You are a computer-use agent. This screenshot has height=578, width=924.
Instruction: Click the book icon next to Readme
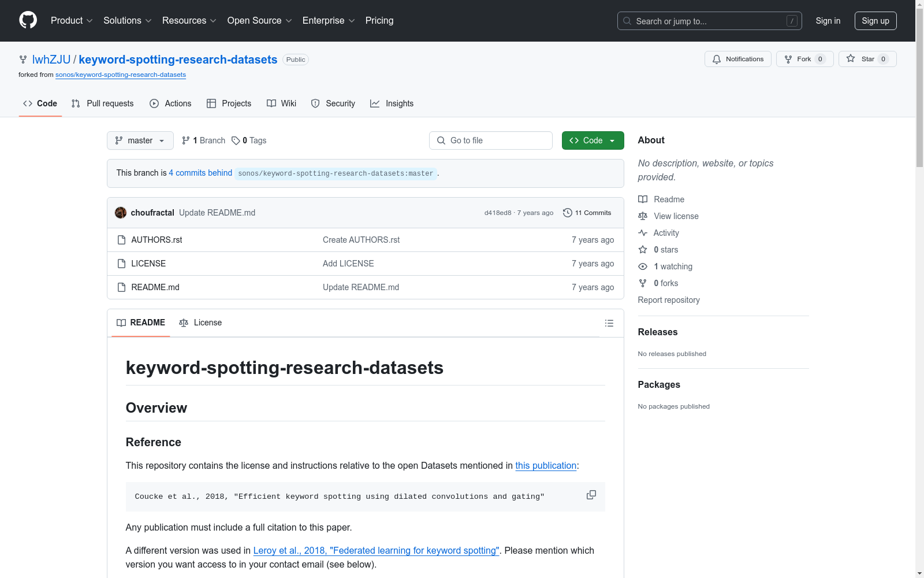(643, 199)
